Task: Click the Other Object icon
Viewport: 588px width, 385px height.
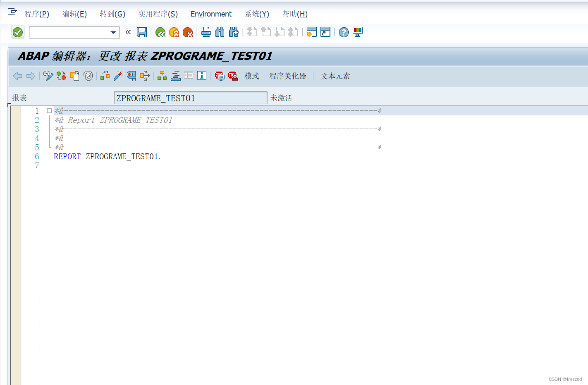Action: point(75,76)
